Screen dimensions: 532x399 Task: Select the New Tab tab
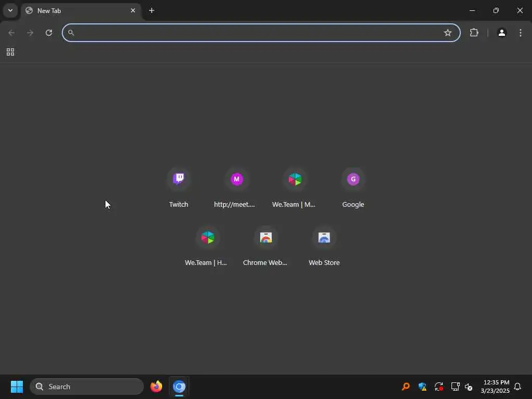click(x=82, y=10)
